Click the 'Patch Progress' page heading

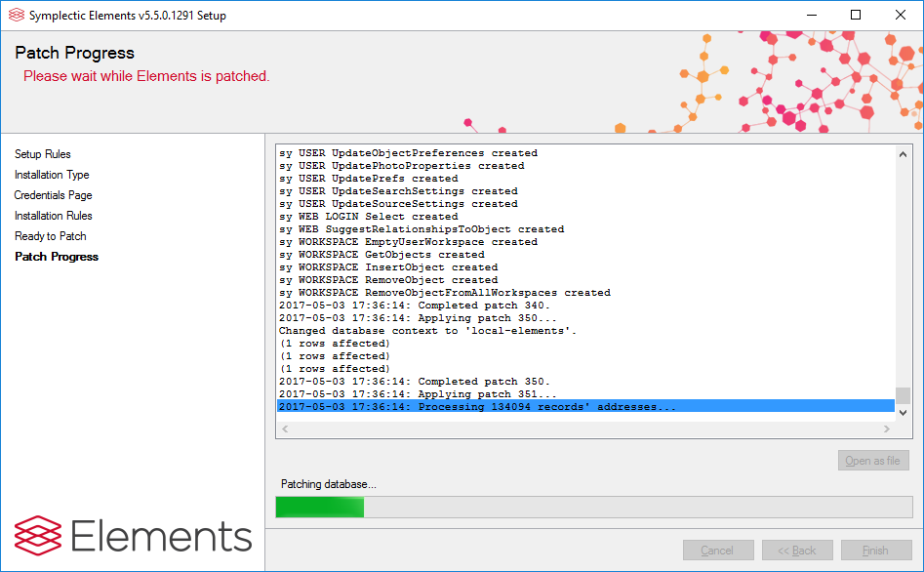click(75, 53)
